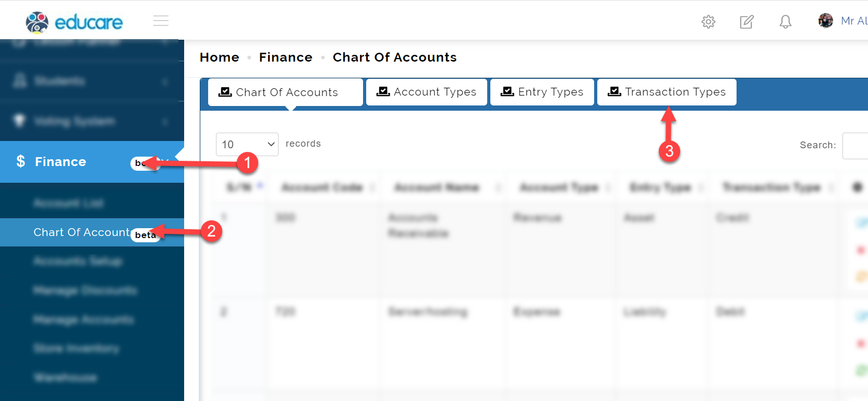This screenshot has height=401, width=868.
Task: Click the Finance breadcrumb link
Action: [x=286, y=57]
